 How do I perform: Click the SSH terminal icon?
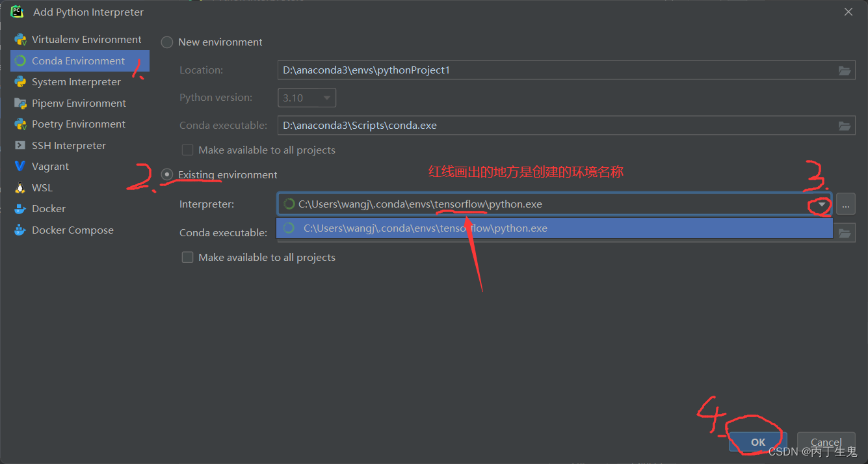coord(20,146)
